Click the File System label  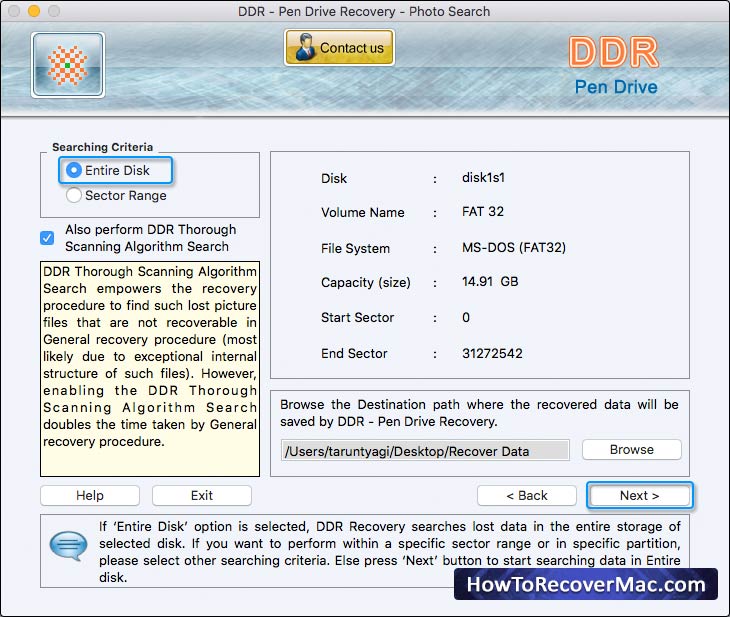click(355, 248)
